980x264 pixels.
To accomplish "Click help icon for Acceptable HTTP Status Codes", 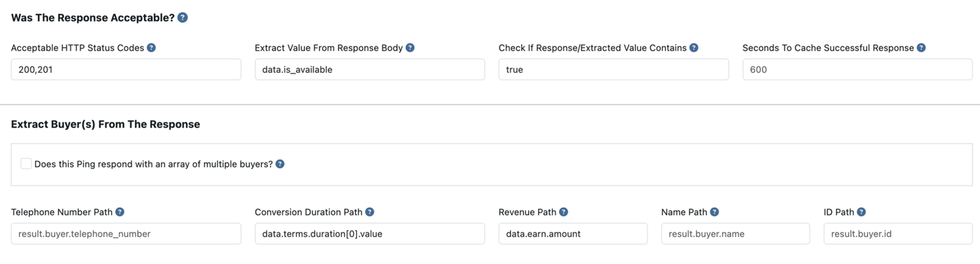I will coord(152,48).
